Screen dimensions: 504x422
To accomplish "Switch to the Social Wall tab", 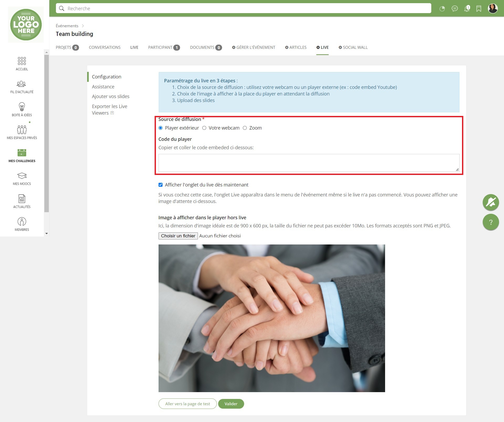I will (x=353, y=47).
